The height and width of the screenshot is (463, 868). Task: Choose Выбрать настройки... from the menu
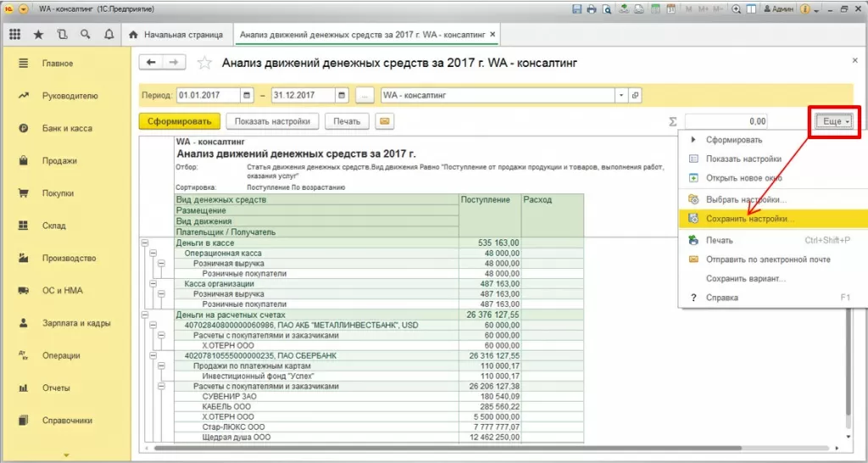tap(746, 199)
